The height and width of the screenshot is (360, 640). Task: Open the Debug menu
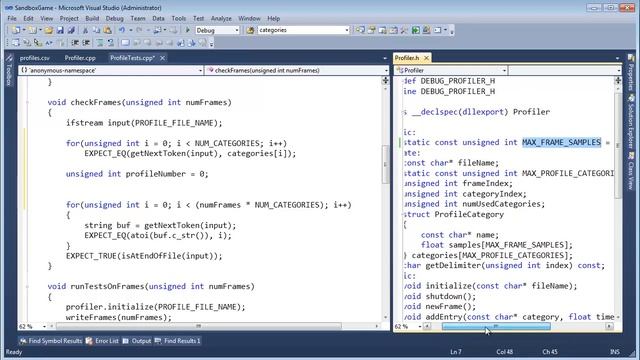pos(114,18)
